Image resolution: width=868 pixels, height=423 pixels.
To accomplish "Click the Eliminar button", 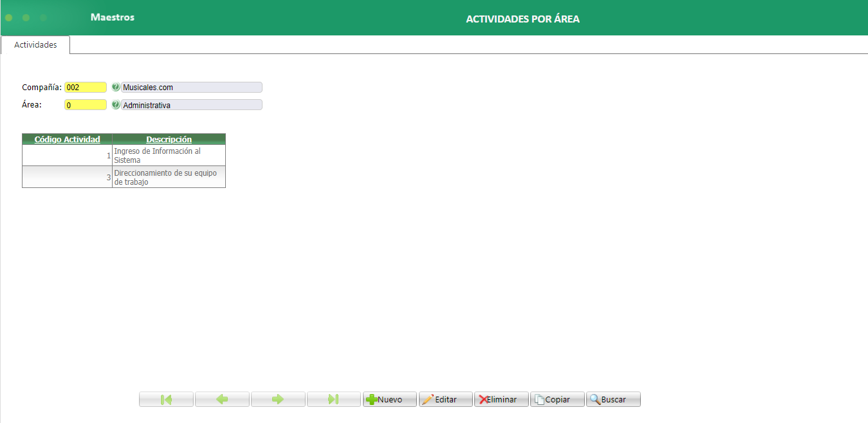I will point(501,399).
